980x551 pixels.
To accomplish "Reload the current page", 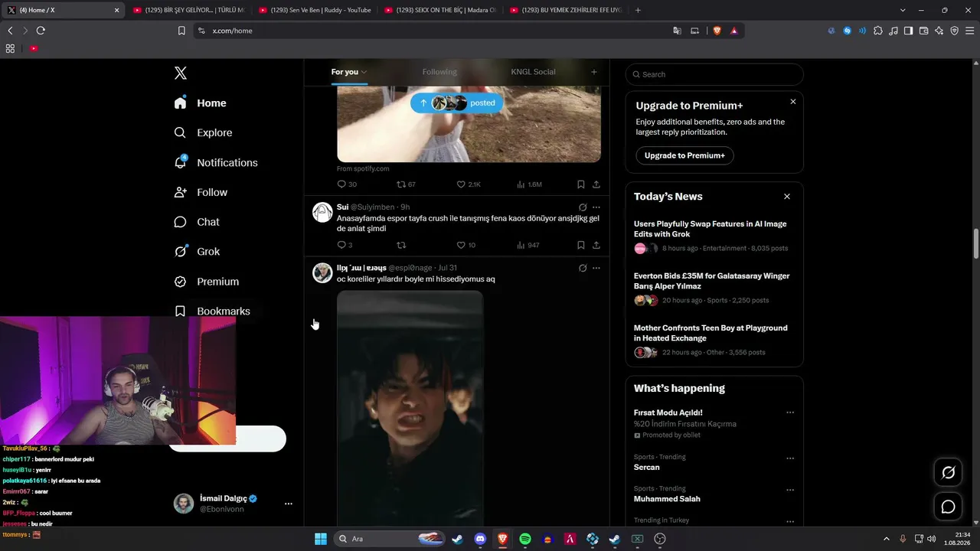I will pyautogui.click(x=41, y=31).
